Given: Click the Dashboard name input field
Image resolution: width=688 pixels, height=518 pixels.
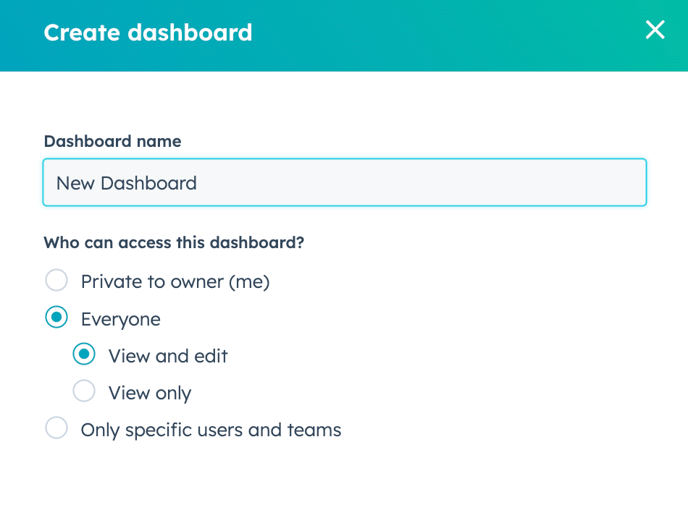Looking at the screenshot, I should pos(344,182).
